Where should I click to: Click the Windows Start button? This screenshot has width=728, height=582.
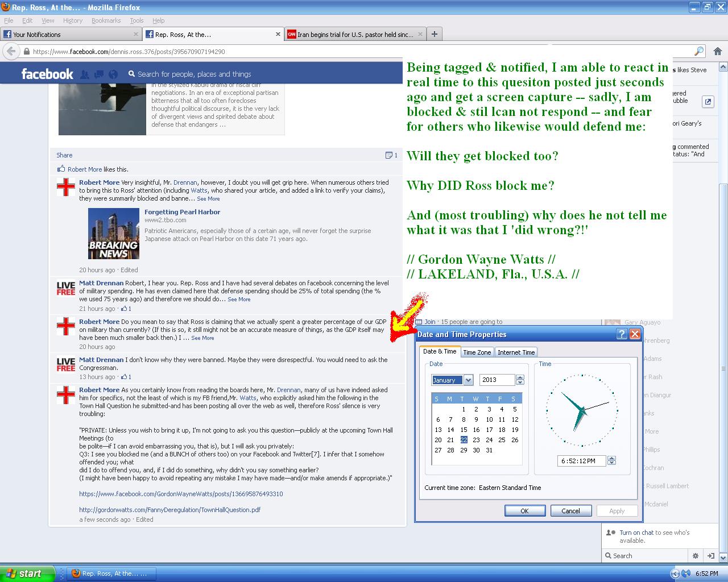pos(27,573)
